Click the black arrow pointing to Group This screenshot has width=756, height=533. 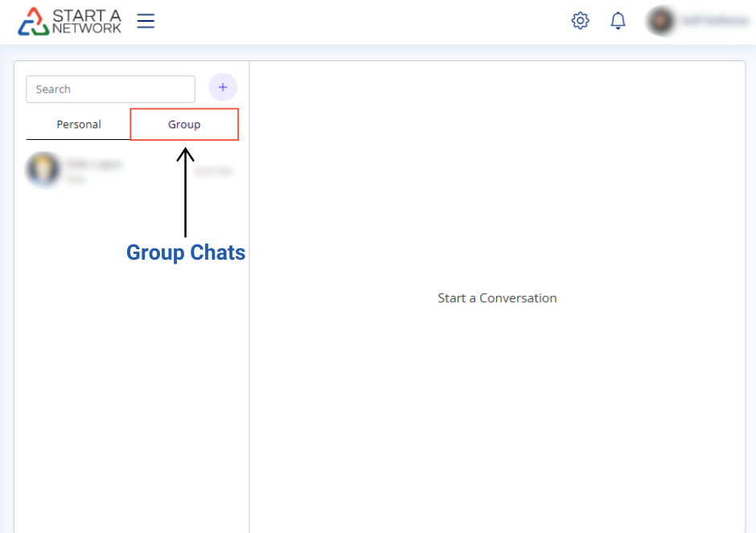click(186, 191)
